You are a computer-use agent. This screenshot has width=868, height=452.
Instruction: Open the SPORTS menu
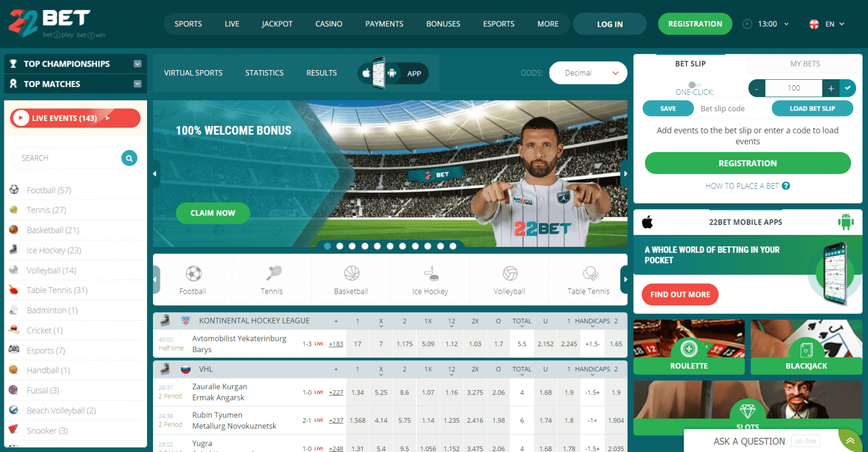[x=188, y=24]
